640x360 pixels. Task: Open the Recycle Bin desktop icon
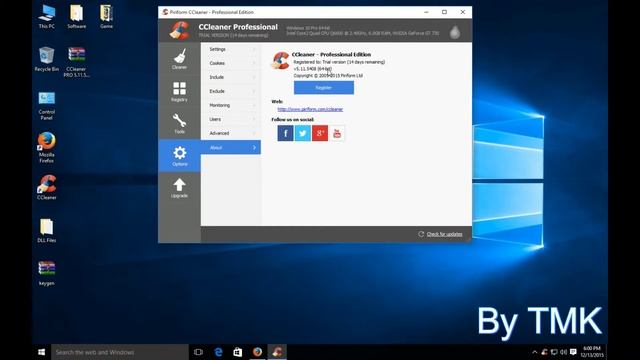[47, 60]
